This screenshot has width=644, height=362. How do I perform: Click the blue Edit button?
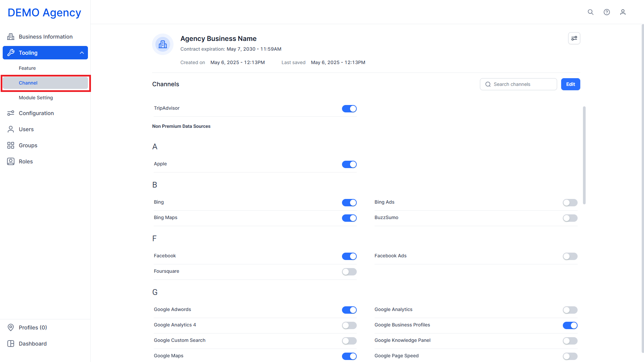571,84
